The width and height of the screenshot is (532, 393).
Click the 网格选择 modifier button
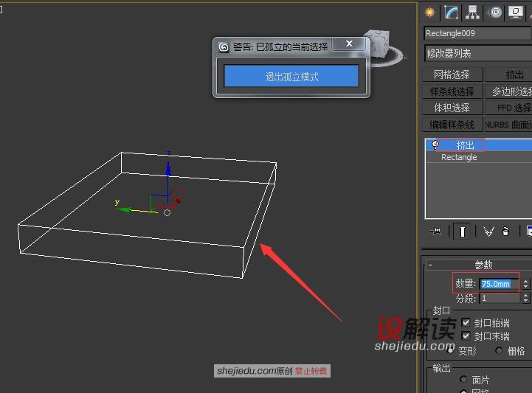[452, 74]
